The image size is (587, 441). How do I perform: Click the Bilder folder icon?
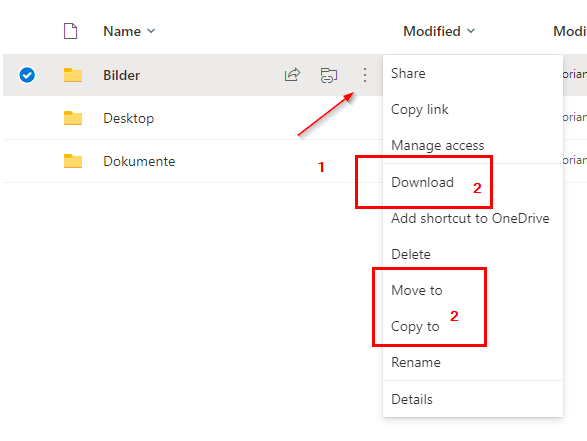pos(73,75)
